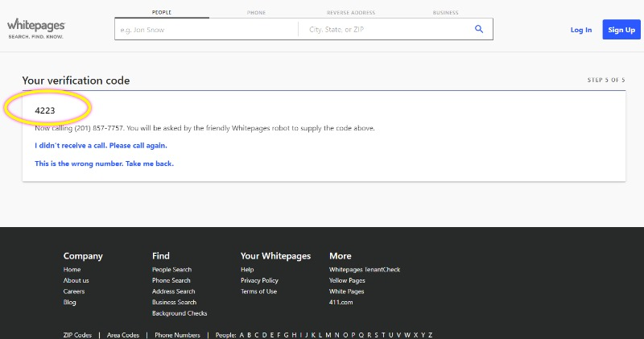The image size is (644, 339).
Task: Click the 'STEP 5 OF 5' indicator text
Action: pyautogui.click(x=606, y=80)
